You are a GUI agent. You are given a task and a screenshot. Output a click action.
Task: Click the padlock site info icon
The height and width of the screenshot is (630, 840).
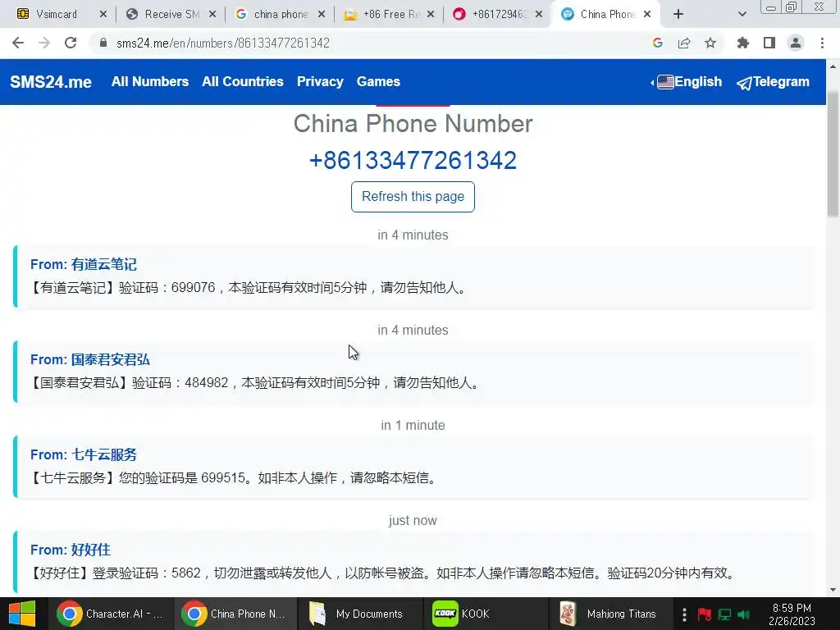click(103, 43)
